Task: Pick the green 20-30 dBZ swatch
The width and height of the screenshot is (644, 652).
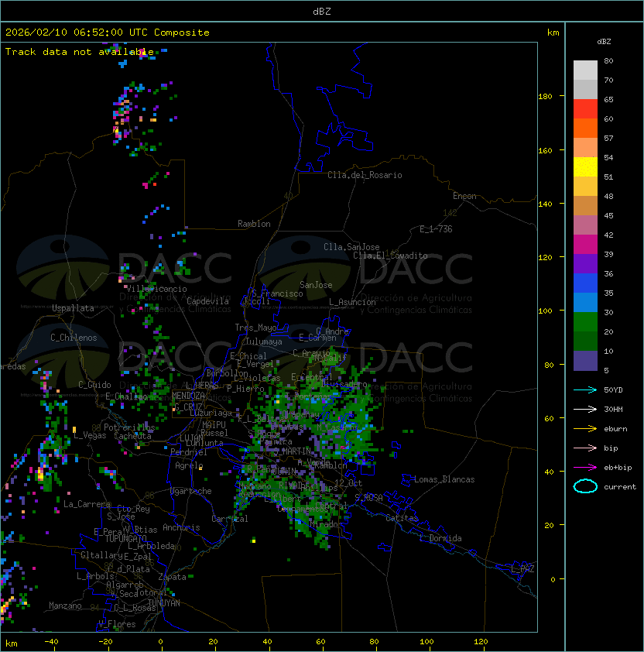Action: (585, 322)
